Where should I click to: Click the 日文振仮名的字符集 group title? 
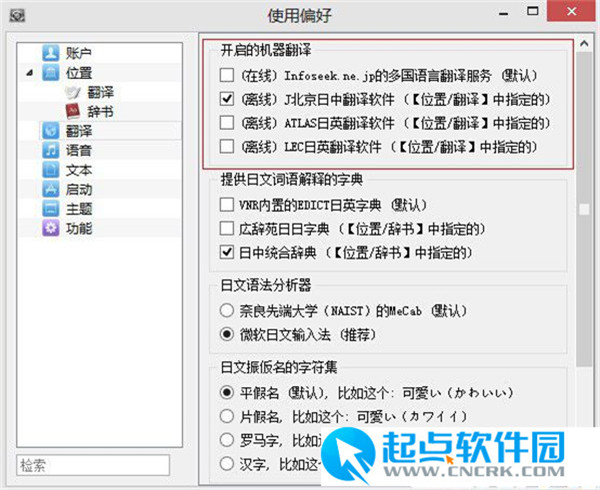click(279, 367)
